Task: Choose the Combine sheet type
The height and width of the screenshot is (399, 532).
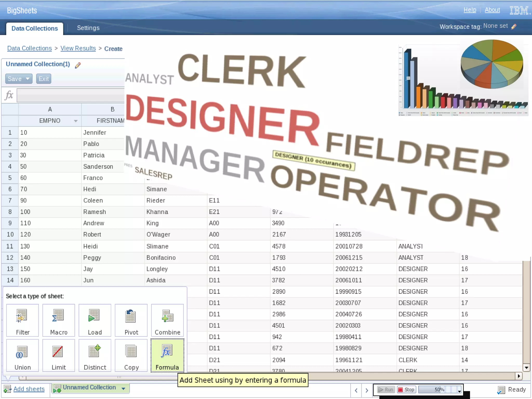Action: 167,320
